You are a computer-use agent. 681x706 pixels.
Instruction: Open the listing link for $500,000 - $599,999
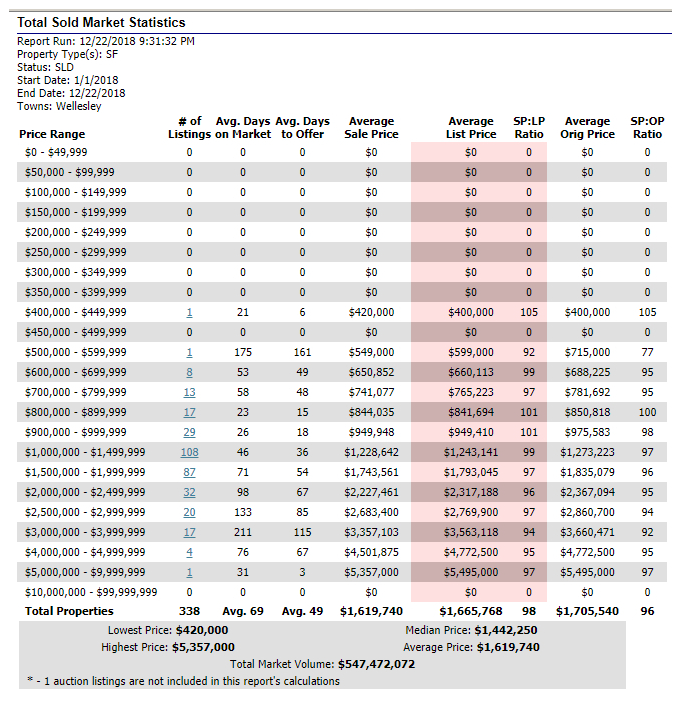tap(189, 352)
